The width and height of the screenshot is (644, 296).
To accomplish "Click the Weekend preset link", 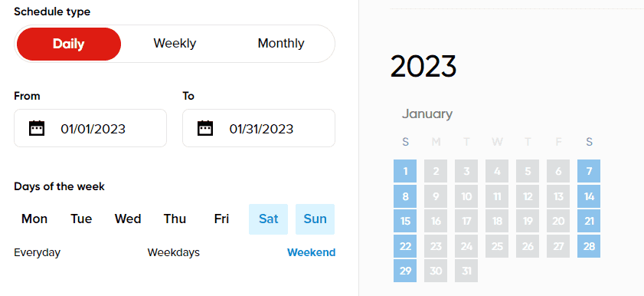I will [x=312, y=252].
